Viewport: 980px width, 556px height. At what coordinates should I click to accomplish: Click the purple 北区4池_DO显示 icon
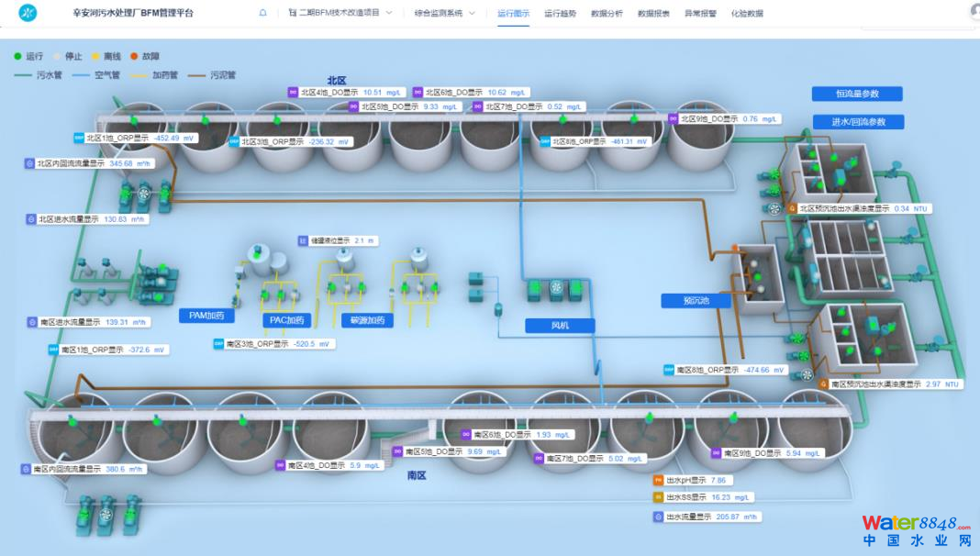(x=294, y=92)
